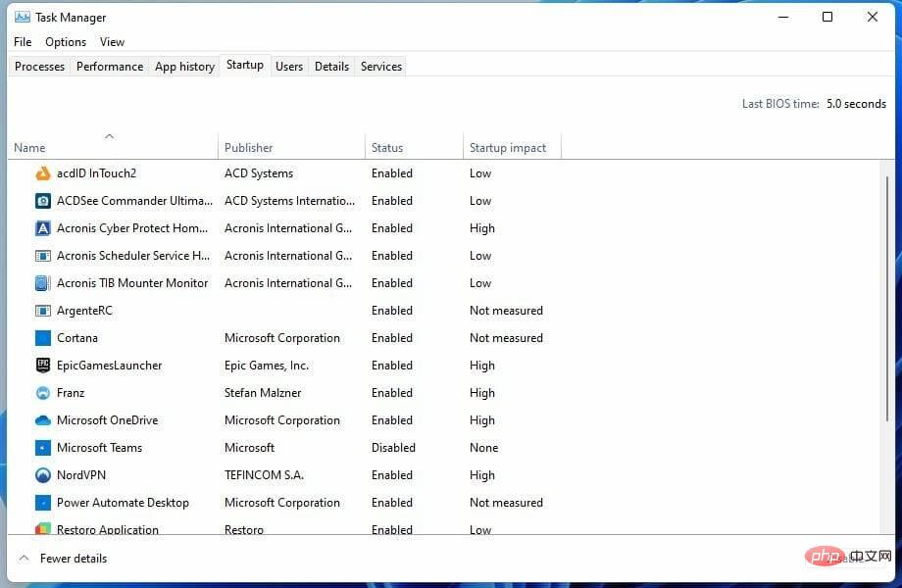Viewport: 902px width, 588px height.
Task: Select the Startup tab
Action: [245, 65]
